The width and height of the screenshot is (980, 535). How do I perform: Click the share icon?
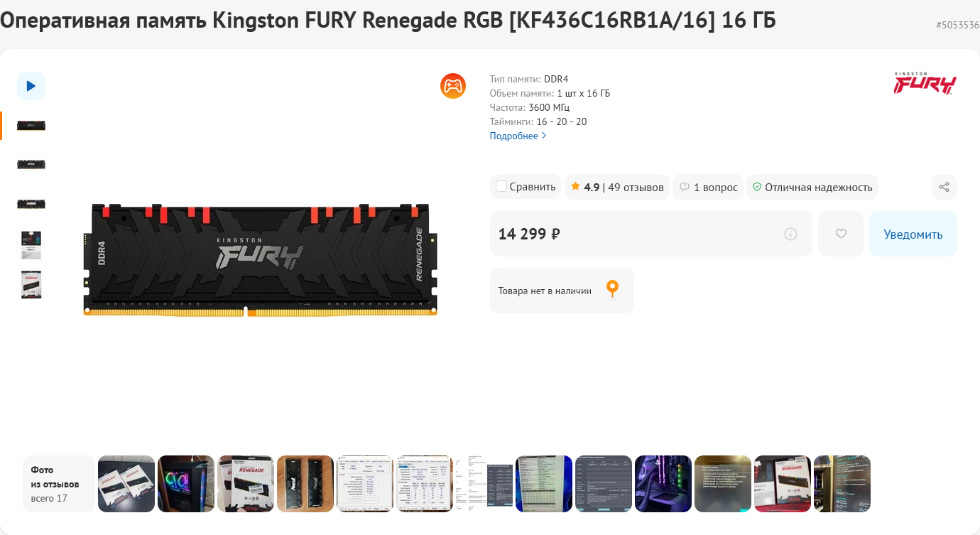click(944, 187)
